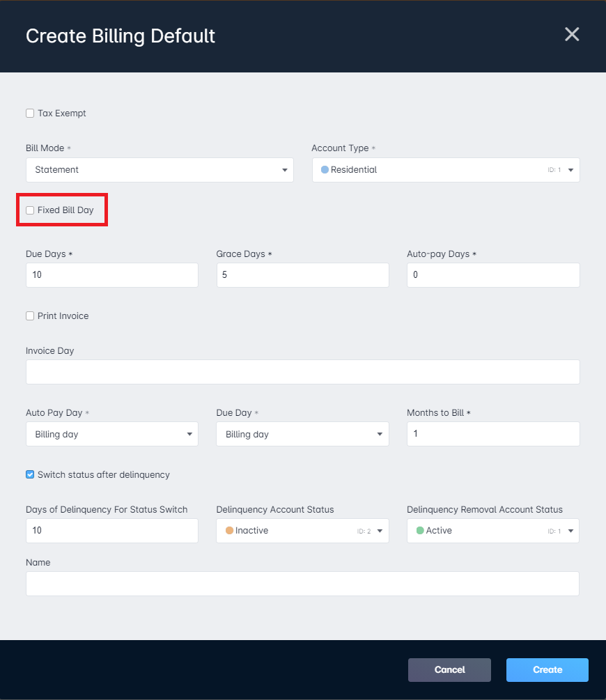
Task: Click the Name input field
Action: click(x=302, y=584)
